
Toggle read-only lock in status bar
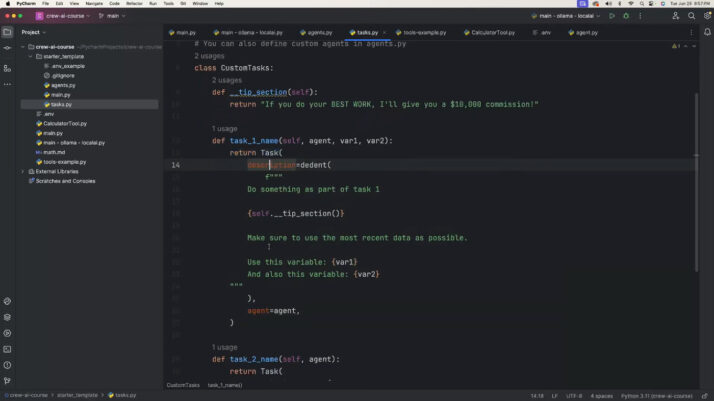(x=704, y=396)
